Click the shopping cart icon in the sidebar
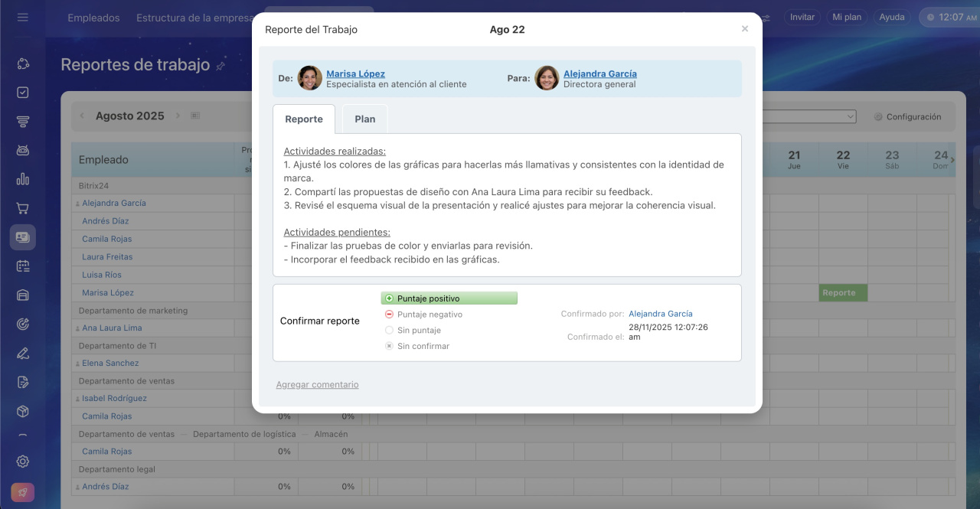Screen dimensions: 980x509 [22, 208]
